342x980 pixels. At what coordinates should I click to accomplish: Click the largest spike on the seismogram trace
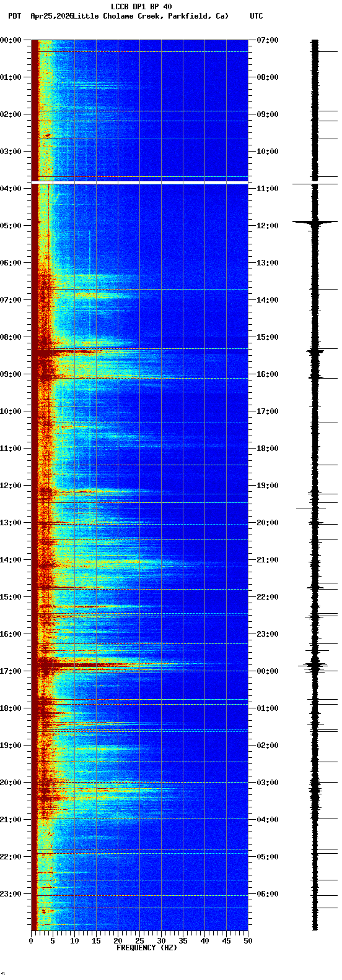coord(315,221)
